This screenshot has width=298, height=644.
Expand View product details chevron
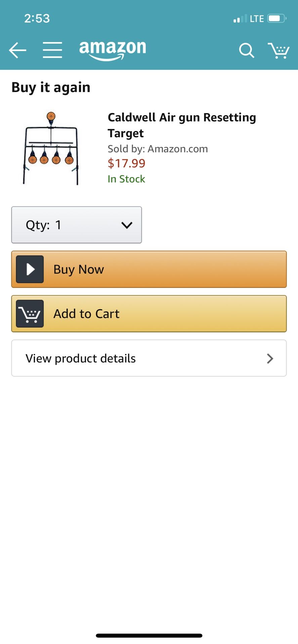pyautogui.click(x=270, y=359)
